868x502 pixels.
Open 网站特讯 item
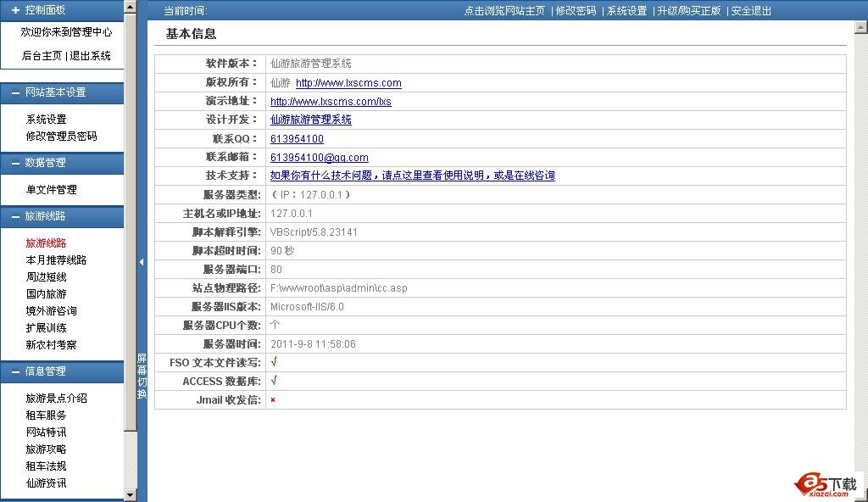[46, 432]
